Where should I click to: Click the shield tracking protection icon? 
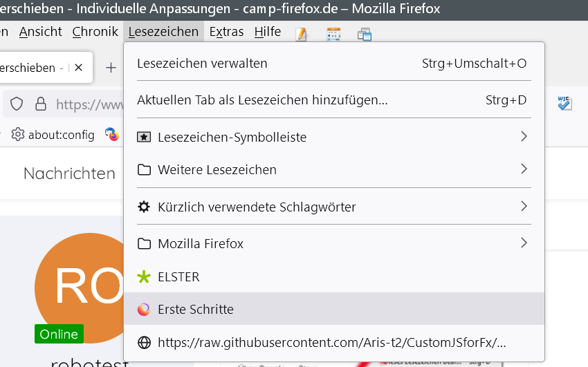(17, 104)
